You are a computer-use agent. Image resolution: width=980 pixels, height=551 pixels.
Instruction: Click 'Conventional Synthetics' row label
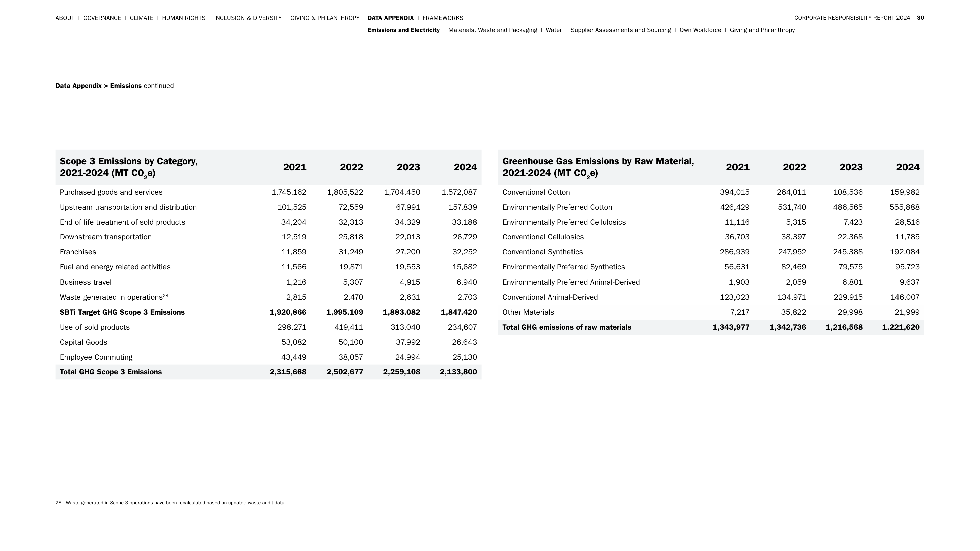coord(542,252)
